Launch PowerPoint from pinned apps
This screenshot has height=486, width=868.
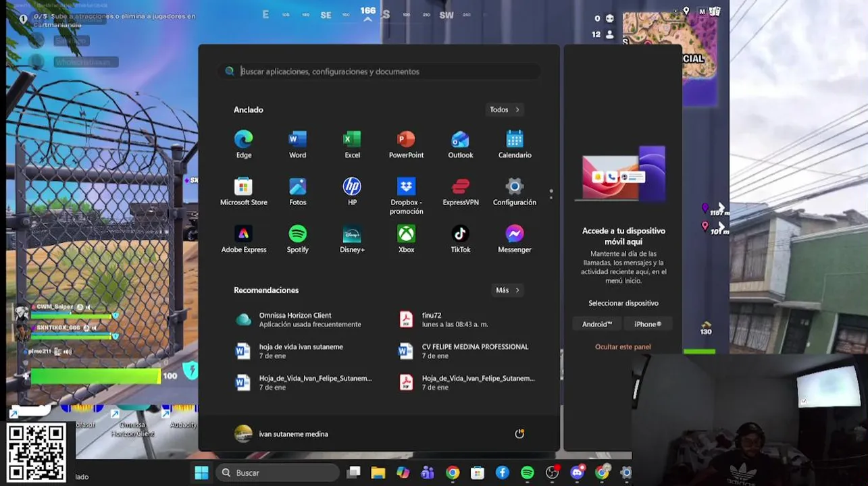pos(406,144)
